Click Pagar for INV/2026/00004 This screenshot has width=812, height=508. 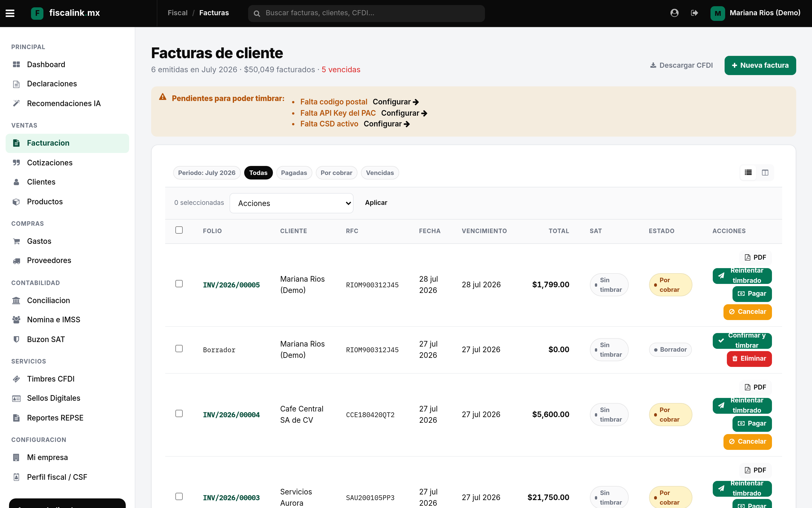(x=752, y=424)
